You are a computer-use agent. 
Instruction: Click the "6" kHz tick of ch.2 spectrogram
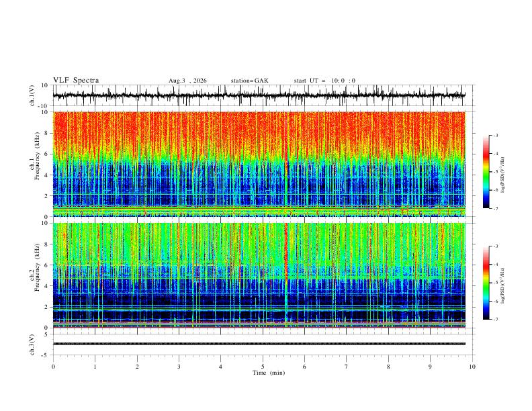(x=47, y=265)
